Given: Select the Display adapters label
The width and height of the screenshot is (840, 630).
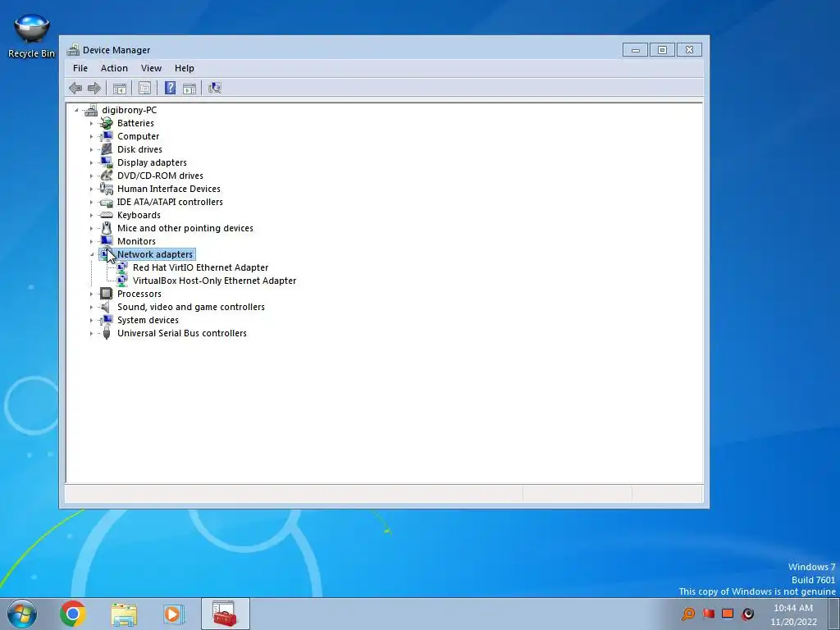Looking at the screenshot, I should tap(152, 162).
